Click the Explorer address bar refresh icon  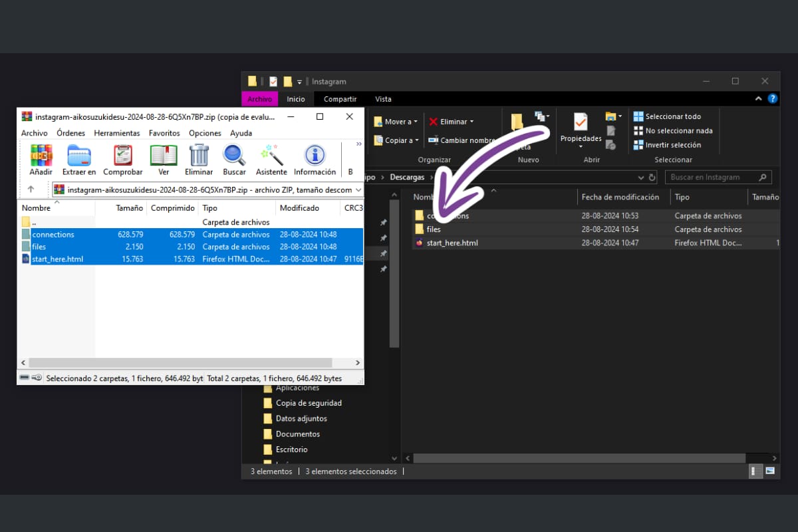pos(652,178)
